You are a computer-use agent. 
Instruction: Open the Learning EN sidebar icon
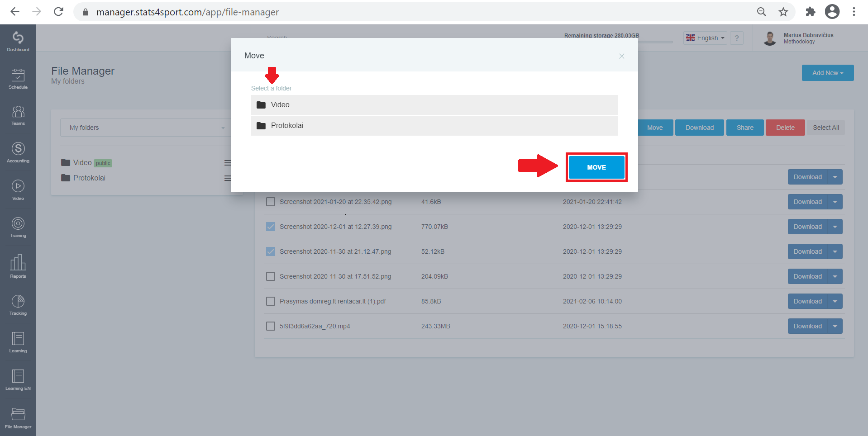18,380
